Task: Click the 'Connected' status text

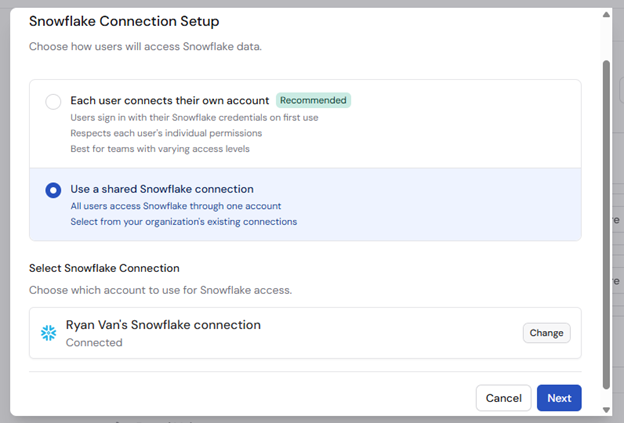Action: tap(94, 343)
